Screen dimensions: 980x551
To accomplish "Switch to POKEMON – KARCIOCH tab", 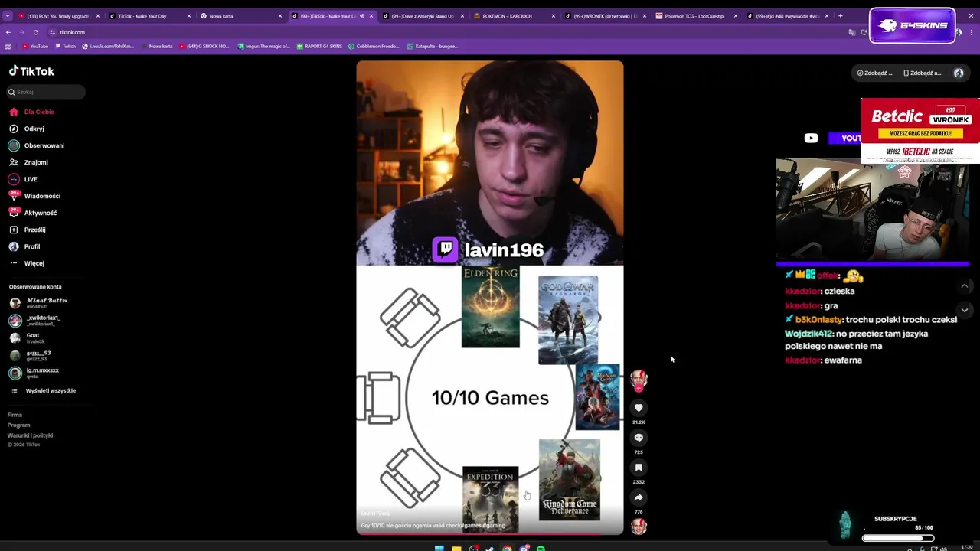I will coord(514,15).
